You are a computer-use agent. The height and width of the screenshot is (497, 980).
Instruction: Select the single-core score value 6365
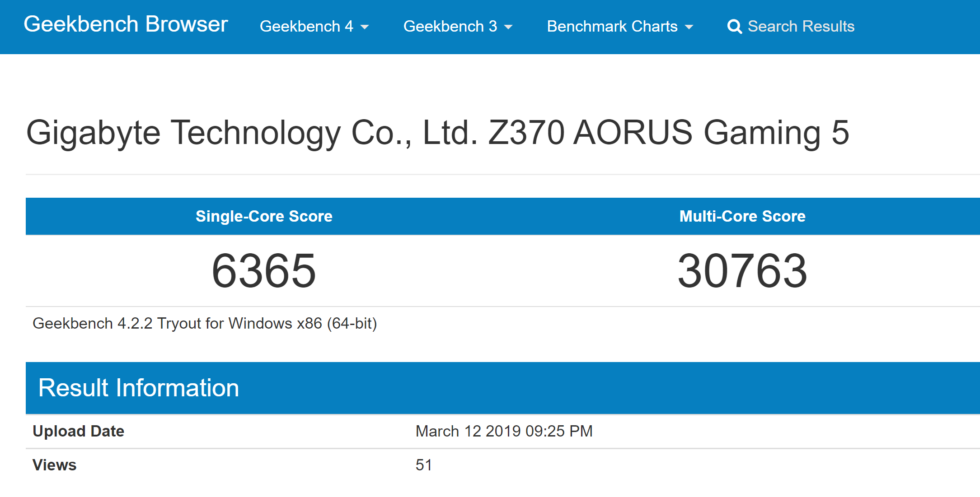264,270
